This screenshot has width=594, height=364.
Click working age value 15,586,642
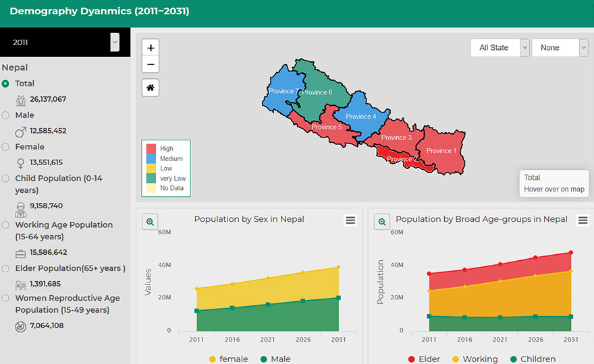pyautogui.click(x=49, y=252)
